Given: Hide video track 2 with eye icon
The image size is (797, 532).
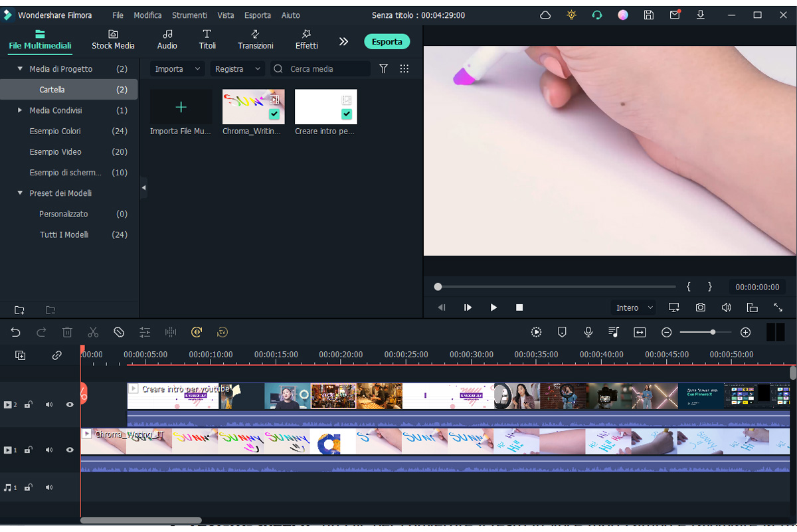Looking at the screenshot, I should pos(70,404).
